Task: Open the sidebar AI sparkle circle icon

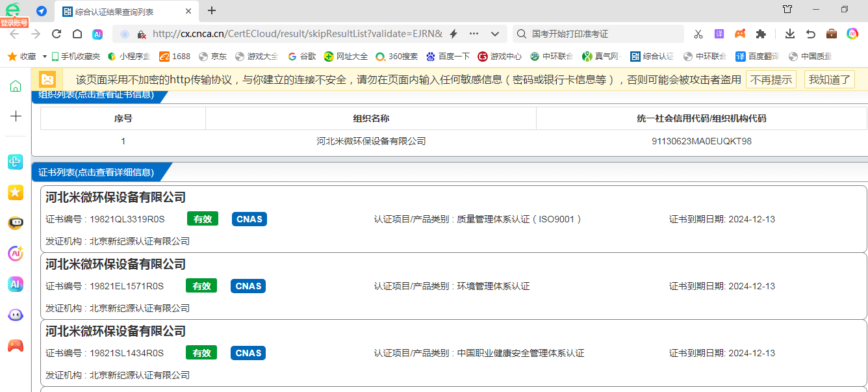Action: click(16, 254)
